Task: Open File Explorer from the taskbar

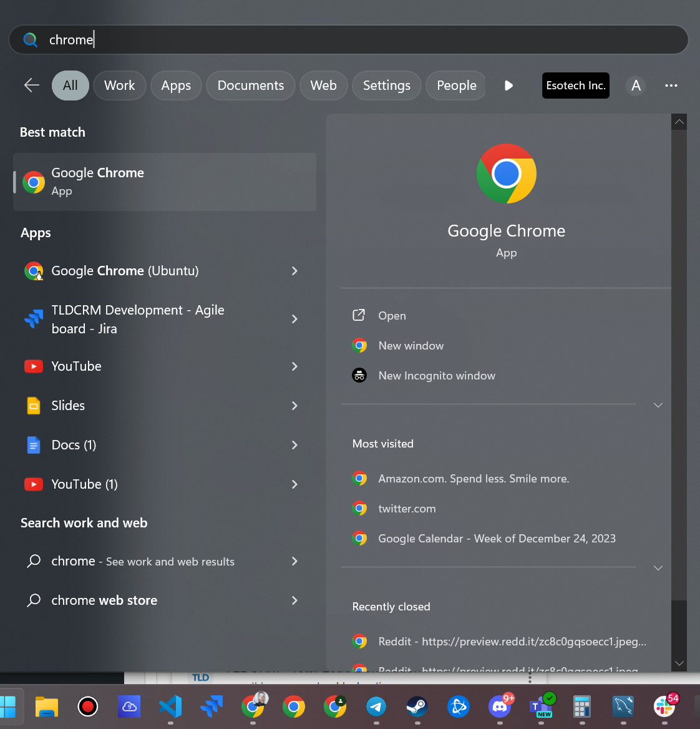Action: 47,707
